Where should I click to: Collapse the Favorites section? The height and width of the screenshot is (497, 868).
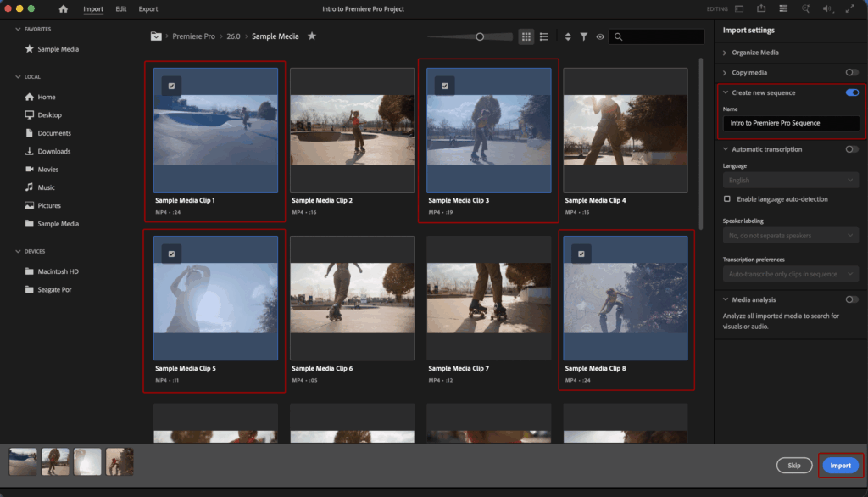[x=19, y=29]
